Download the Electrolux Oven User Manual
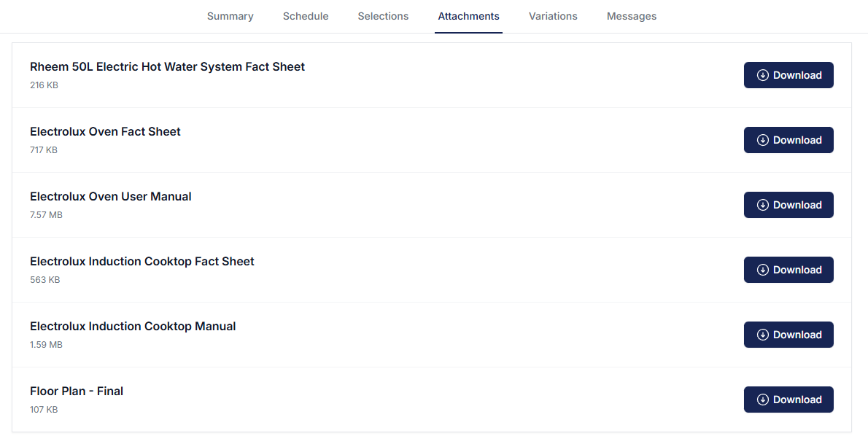 tap(788, 205)
